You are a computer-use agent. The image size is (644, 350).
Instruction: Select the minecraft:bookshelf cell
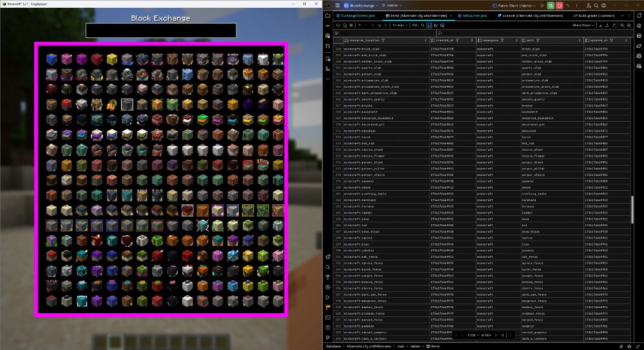pos(386,112)
